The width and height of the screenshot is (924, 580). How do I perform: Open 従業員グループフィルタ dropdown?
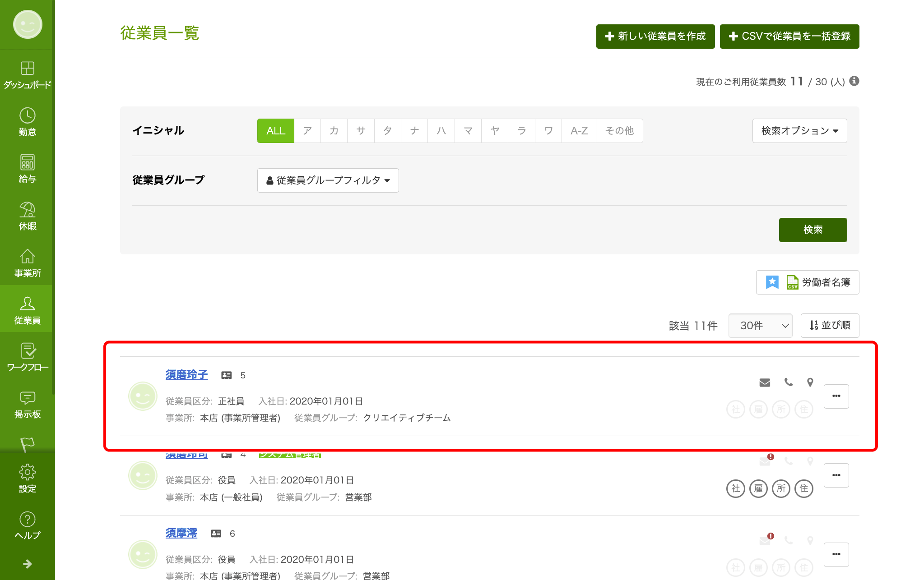tap(328, 180)
